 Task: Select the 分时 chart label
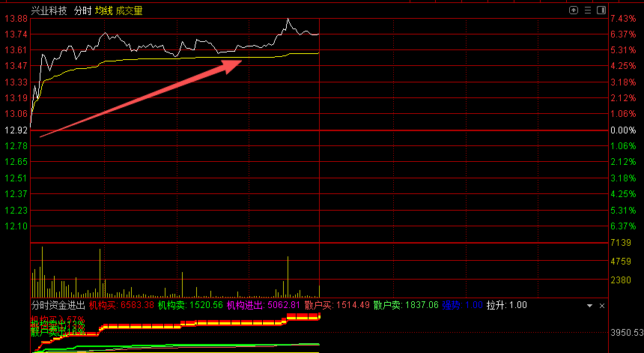click(82, 11)
